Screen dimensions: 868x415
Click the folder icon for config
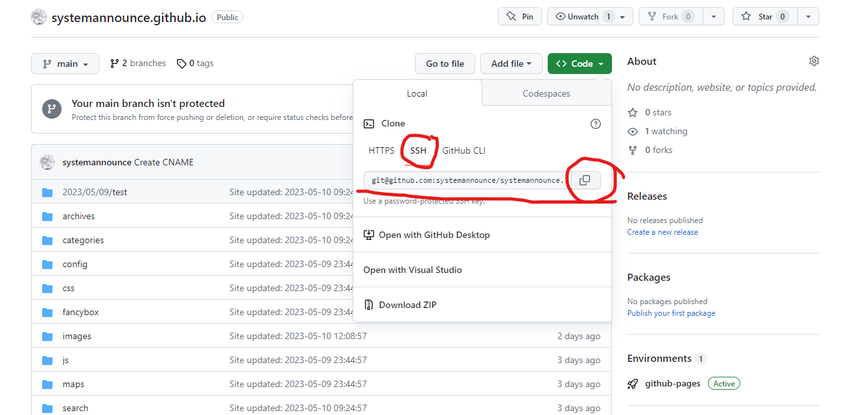(47, 264)
